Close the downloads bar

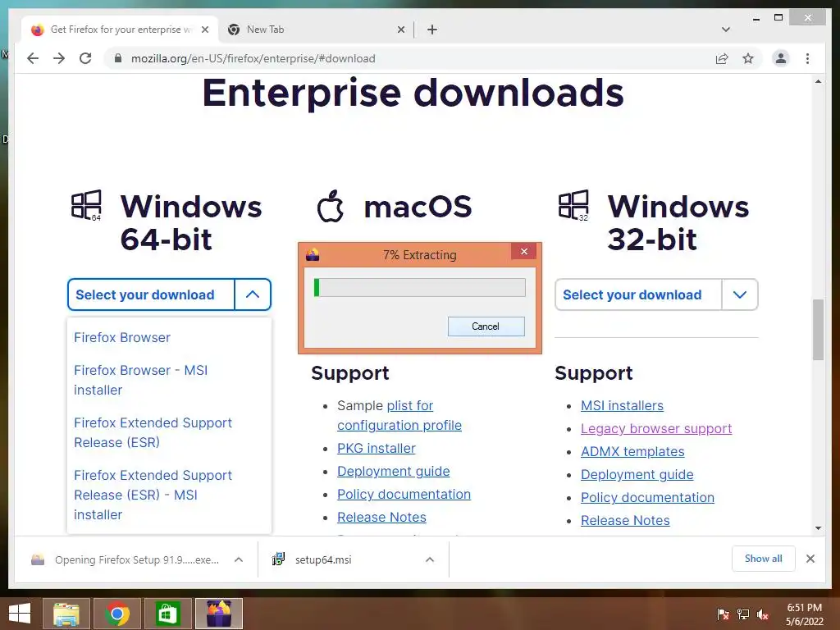click(x=810, y=559)
